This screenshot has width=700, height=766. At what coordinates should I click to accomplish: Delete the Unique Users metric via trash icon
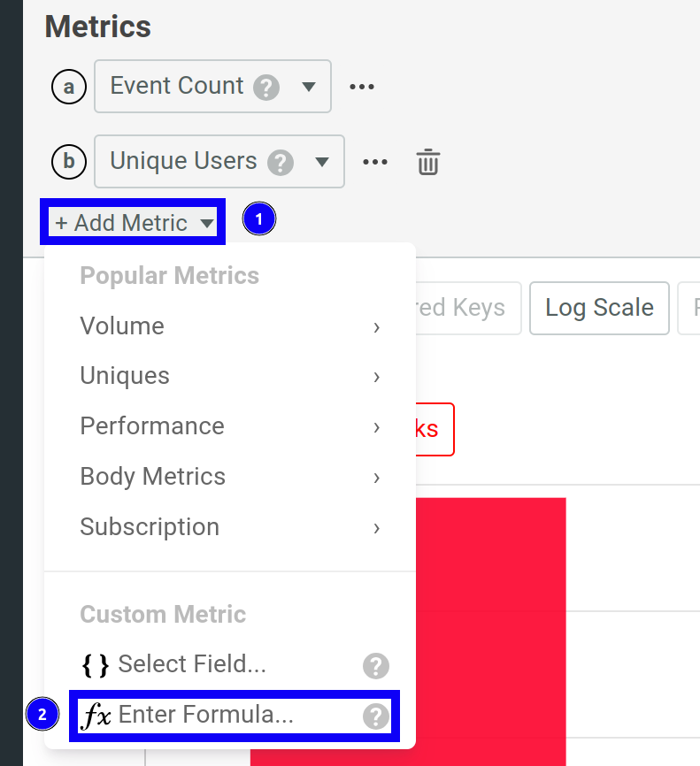click(x=427, y=161)
